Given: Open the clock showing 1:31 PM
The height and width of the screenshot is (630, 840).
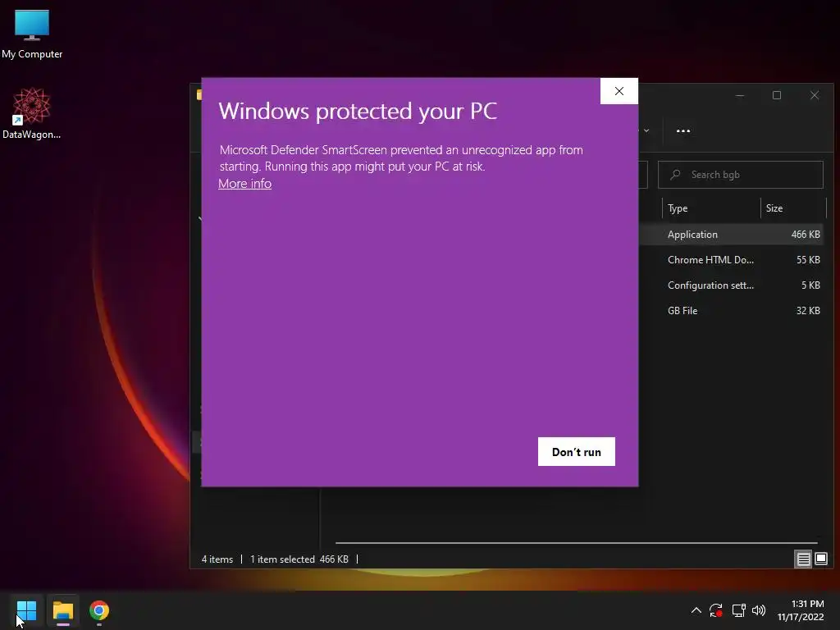Looking at the screenshot, I should (801, 610).
